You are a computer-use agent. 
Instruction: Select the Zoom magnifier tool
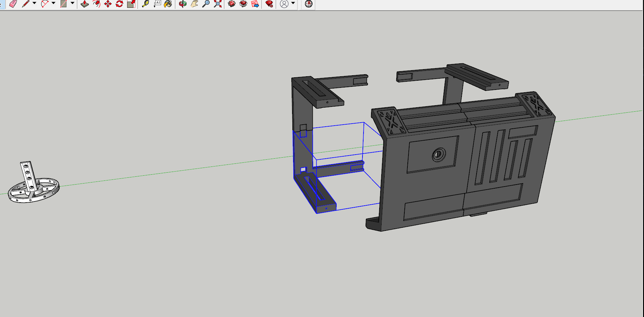pos(206,4)
